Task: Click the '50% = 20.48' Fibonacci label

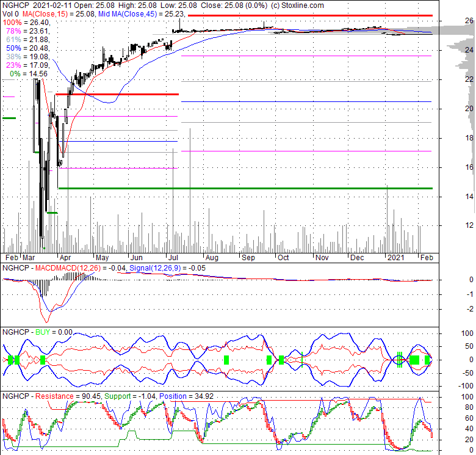Action: (x=27, y=48)
